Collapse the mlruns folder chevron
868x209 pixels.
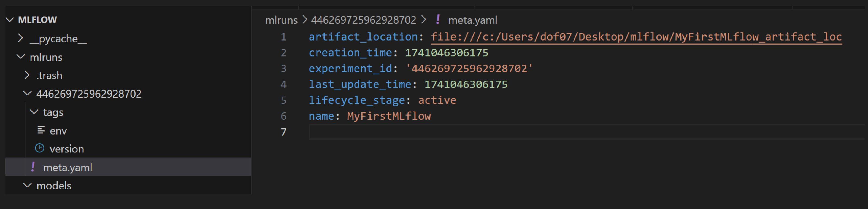click(x=21, y=57)
